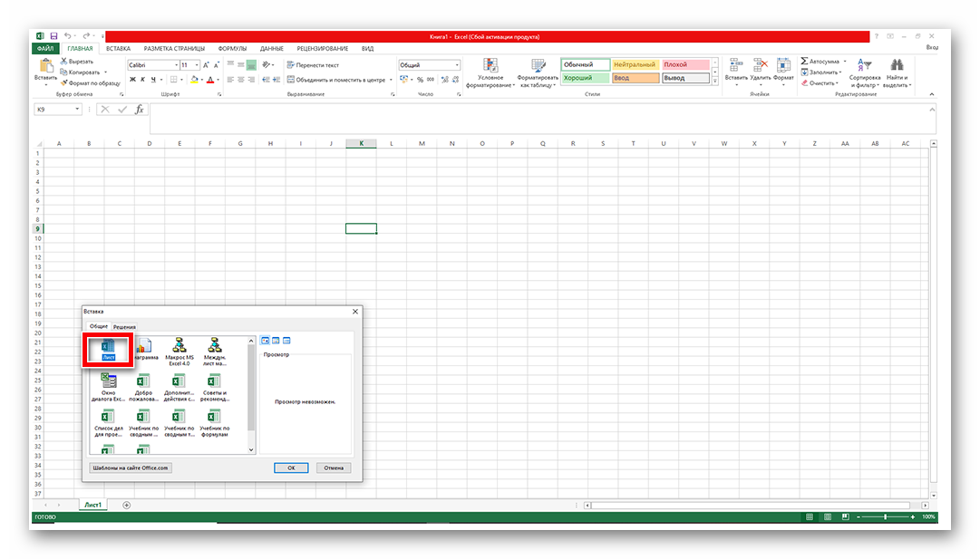Click the Вставить paste icon in ribbon
The image size is (980, 559).
pyautogui.click(x=46, y=65)
